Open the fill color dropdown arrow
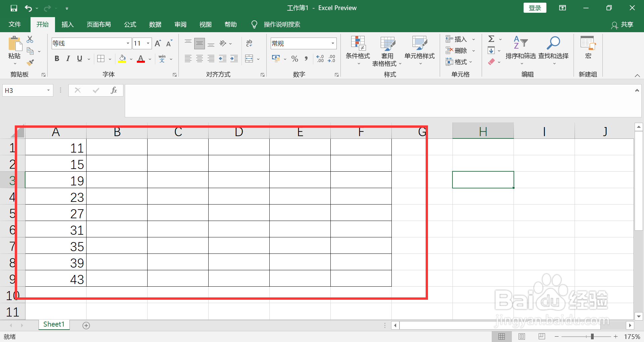The height and width of the screenshot is (342, 644). click(x=131, y=59)
